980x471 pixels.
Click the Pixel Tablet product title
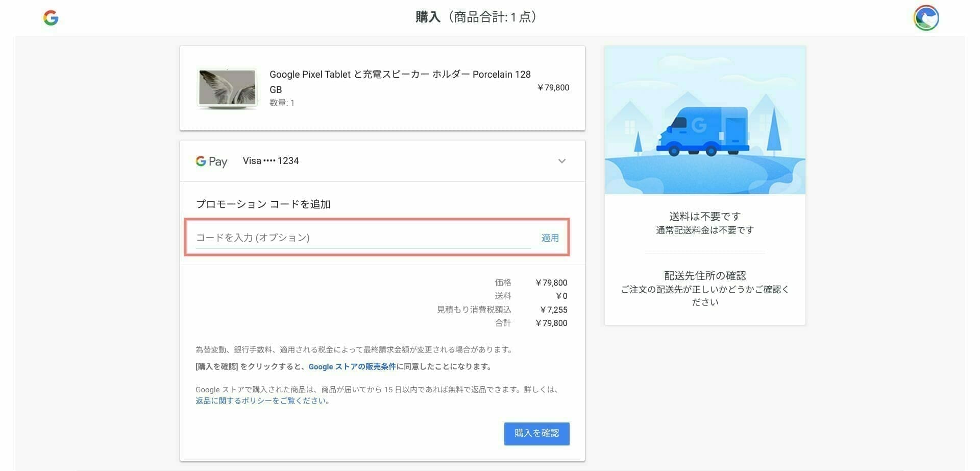(x=400, y=82)
